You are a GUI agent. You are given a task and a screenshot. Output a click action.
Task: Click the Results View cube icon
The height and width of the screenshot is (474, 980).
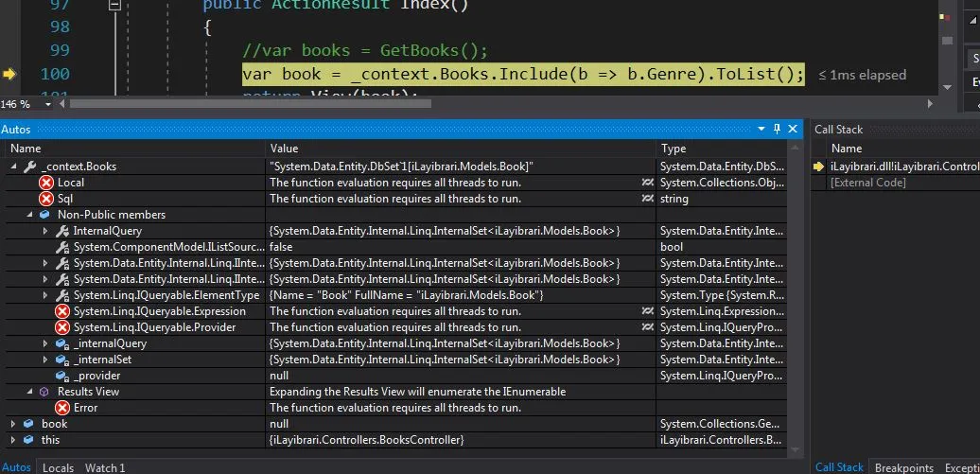coord(44,392)
